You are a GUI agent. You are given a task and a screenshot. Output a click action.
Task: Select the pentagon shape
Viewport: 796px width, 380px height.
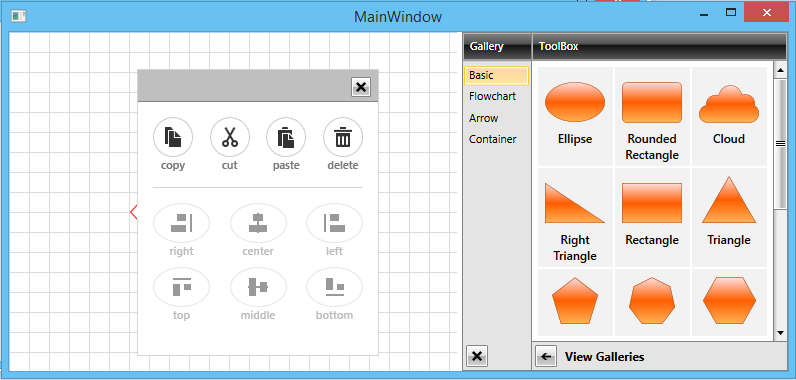[x=575, y=302]
